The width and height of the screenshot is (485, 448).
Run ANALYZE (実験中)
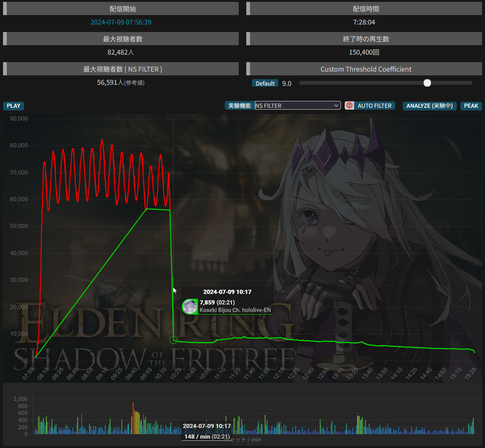click(430, 106)
